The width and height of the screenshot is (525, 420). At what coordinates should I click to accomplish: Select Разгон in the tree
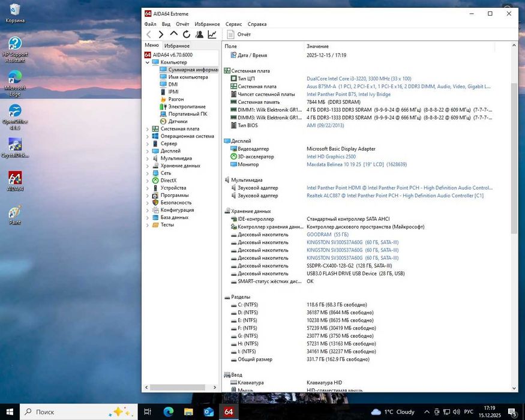176,99
